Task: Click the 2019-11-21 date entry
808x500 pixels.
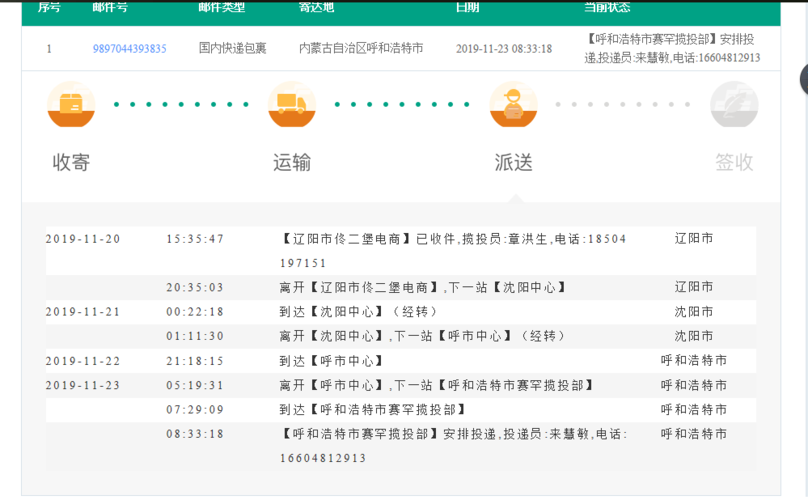Action: 83,312
